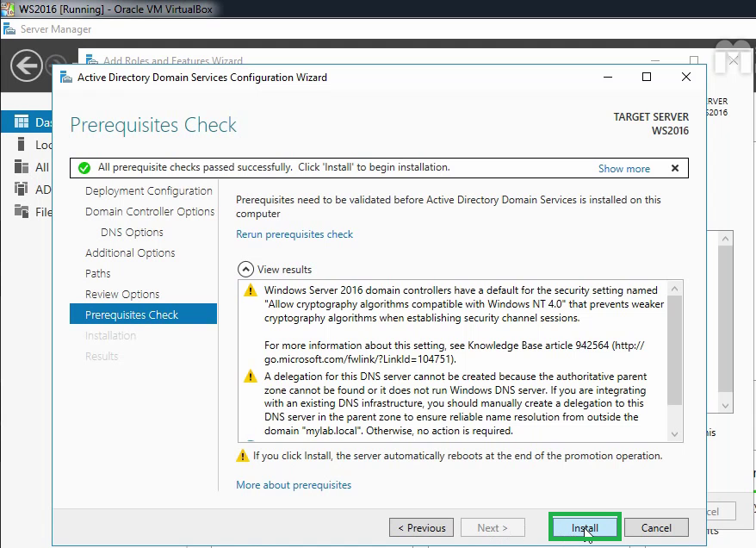Screen dimensions: 756x548
Task: Collapse the View results section
Action: click(245, 269)
